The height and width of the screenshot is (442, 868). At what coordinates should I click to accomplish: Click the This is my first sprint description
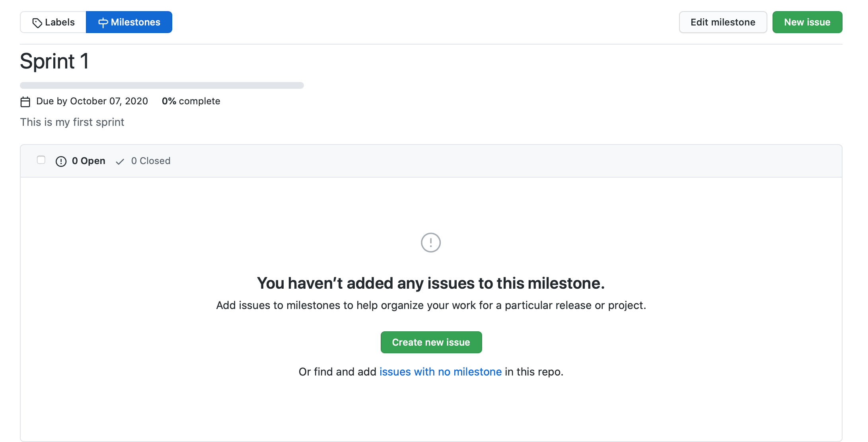(x=72, y=122)
